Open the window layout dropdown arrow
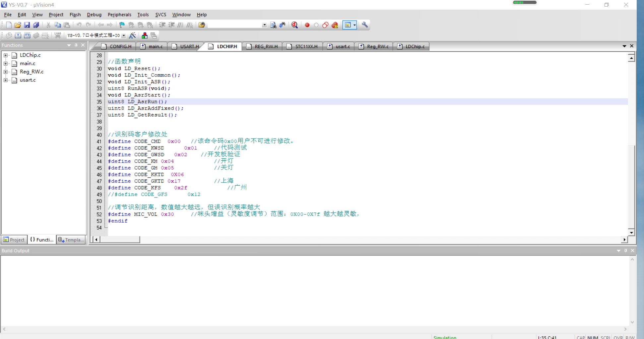The width and height of the screenshot is (644, 339). 354,25
